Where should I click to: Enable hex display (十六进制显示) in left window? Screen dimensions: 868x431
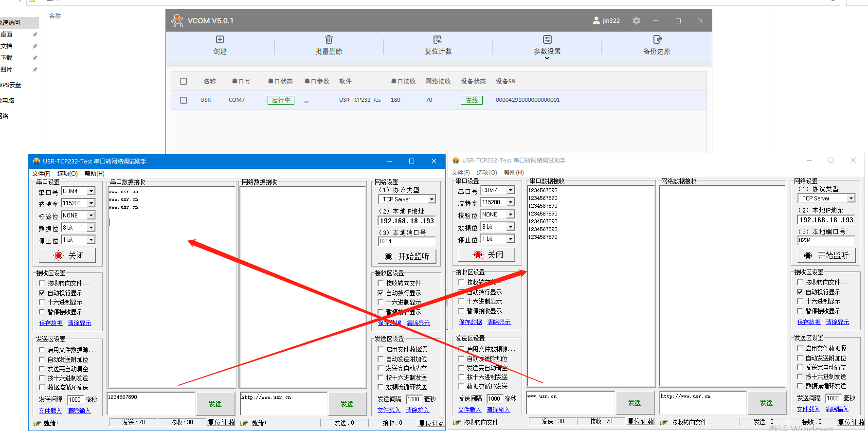click(42, 302)
